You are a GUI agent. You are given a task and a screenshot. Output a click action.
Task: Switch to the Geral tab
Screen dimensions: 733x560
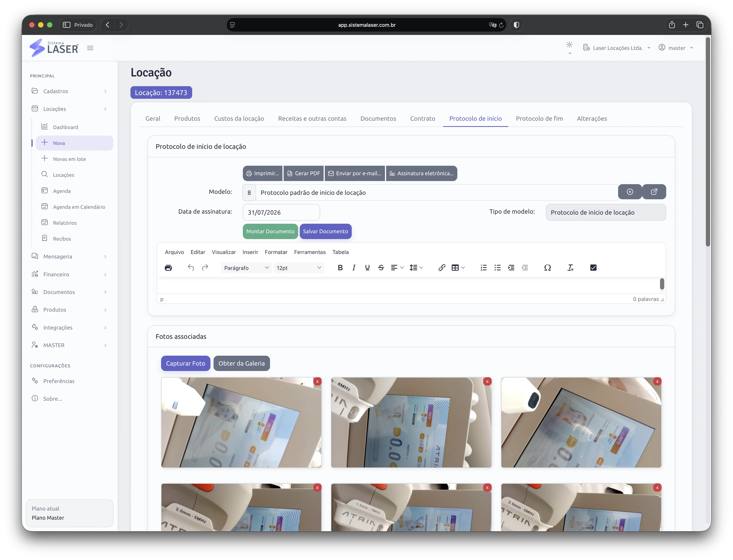(x=153, y=119)
